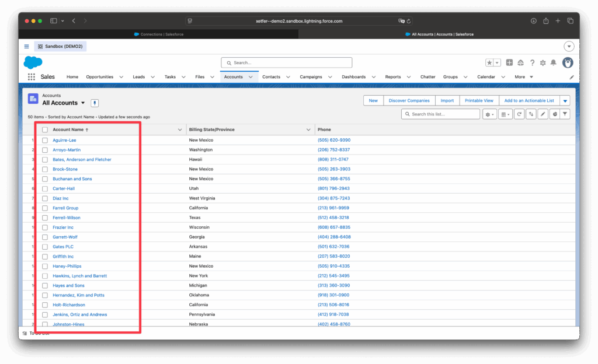The height and width of the screenshot is (364, 598).
Task: Click the New account button
Action: 373,101
